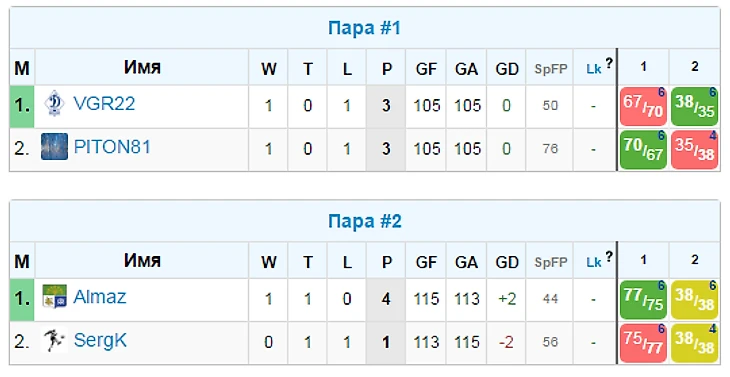Click the SergK soccer player avatar icon
Screen dimensions: 730x377
[54, 340]
